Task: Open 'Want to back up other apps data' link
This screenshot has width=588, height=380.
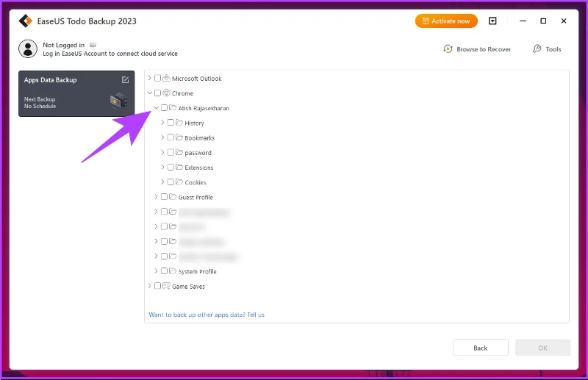Action: point(207,315)
